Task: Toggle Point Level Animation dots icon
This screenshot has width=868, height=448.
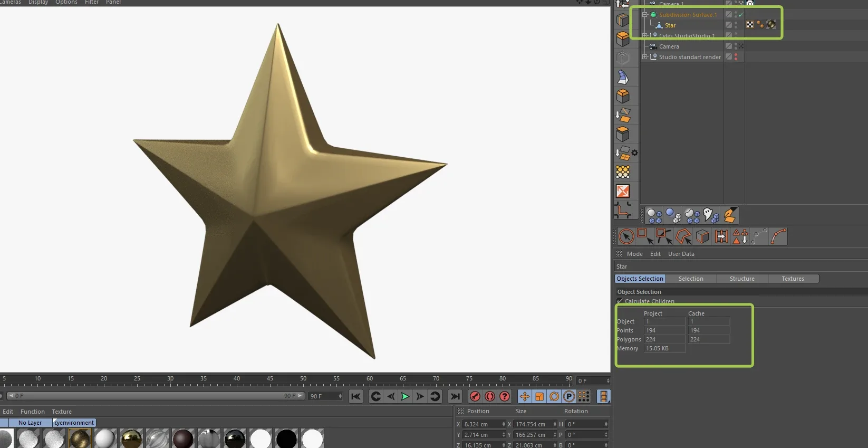Action: [584, 396]
